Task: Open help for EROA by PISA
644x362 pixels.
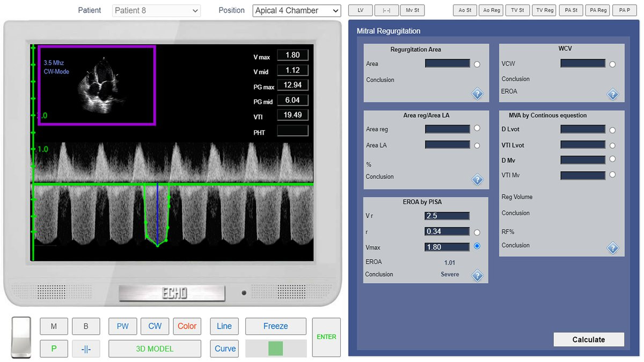Action: click(477, 276)
